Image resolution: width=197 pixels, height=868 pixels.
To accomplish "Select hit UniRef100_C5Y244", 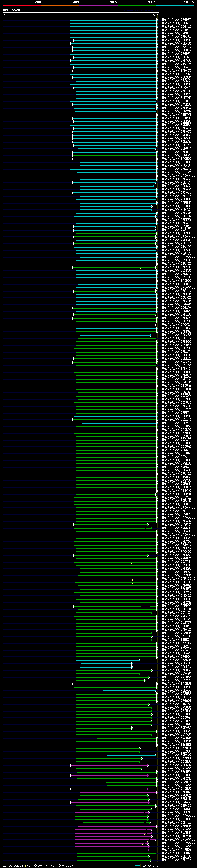I will (176, 457).
